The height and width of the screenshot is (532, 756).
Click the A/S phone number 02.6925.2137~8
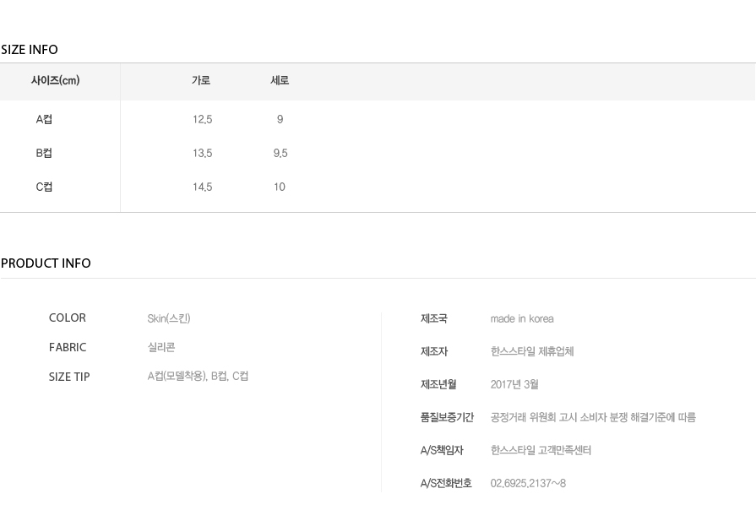click(x=528, y=483)
